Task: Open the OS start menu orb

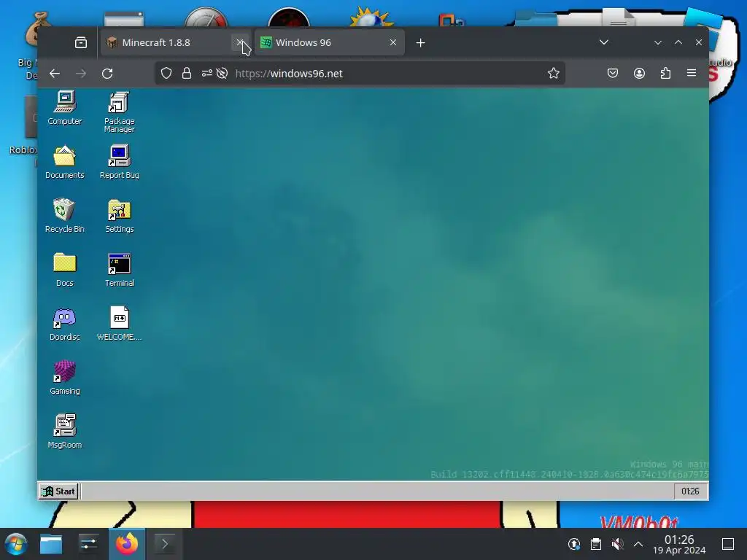Action: [x=16, y=544]
